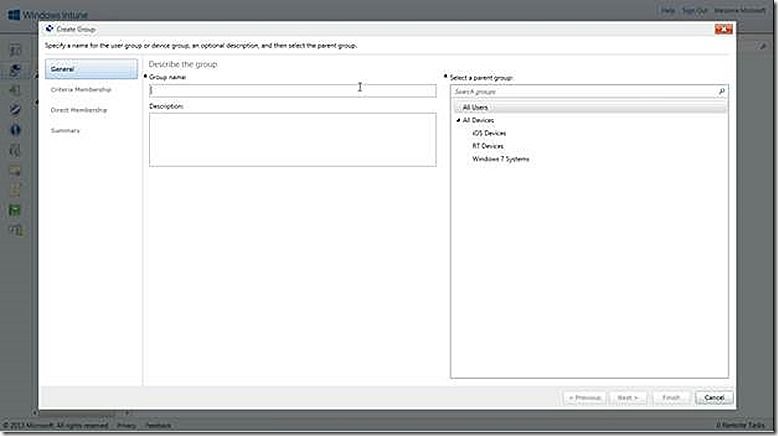Image resolution: width=778 pixels, height=436 pixels.
Task: Open the Updates sidebar icon
Action: pos(15,90)
